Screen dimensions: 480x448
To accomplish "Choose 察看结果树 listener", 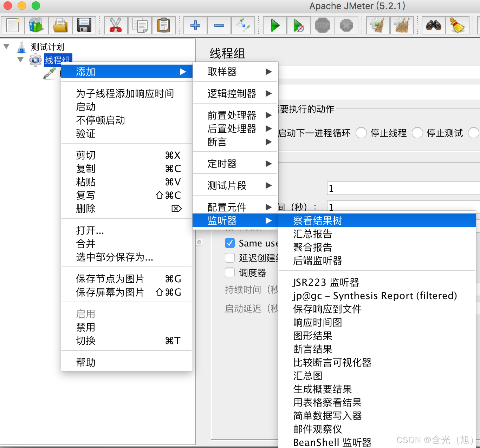I will pos(377,220).
